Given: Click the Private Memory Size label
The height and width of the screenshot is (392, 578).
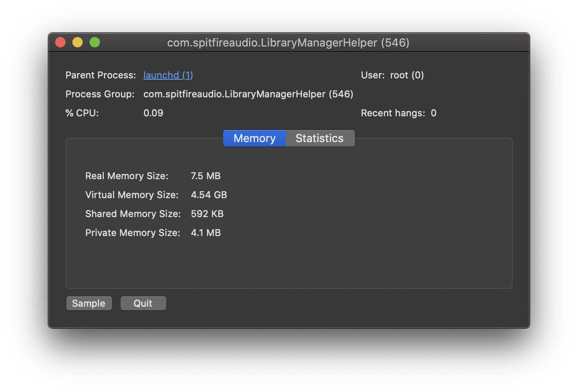Looking at the screenshot, I should click(x=133, y=233).
